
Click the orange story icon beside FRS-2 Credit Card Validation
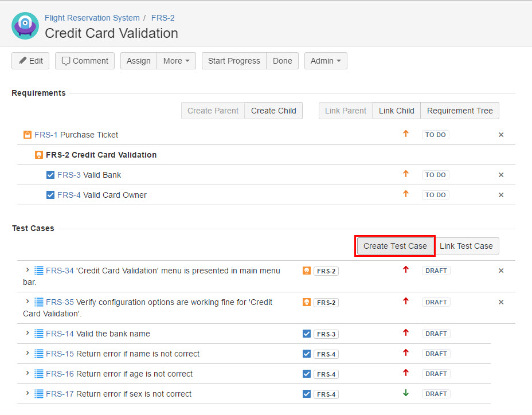[39, 155]
